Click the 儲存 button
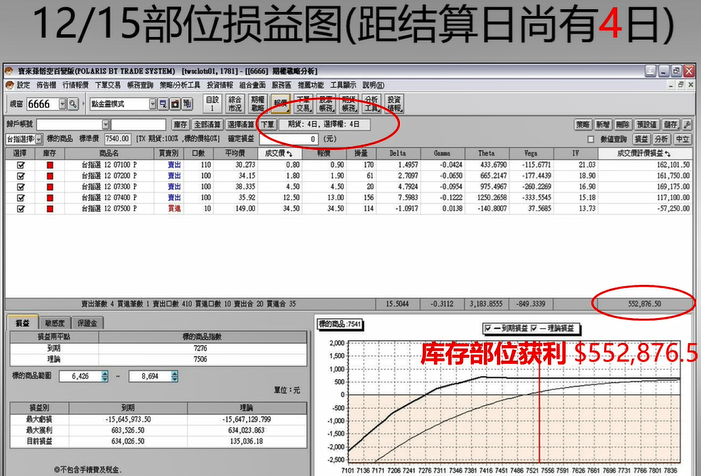Screen dimensions: 701x476 [x=671, y=125]
